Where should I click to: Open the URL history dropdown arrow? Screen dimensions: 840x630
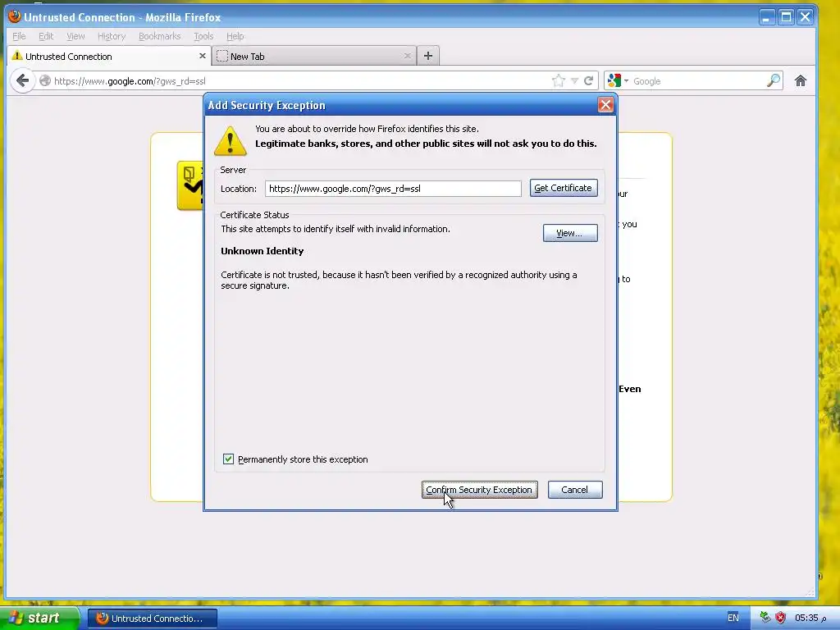click(x=574, y=81)
